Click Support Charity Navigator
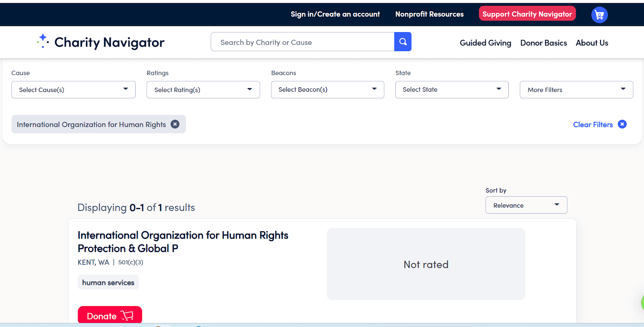 coord(527,13)
